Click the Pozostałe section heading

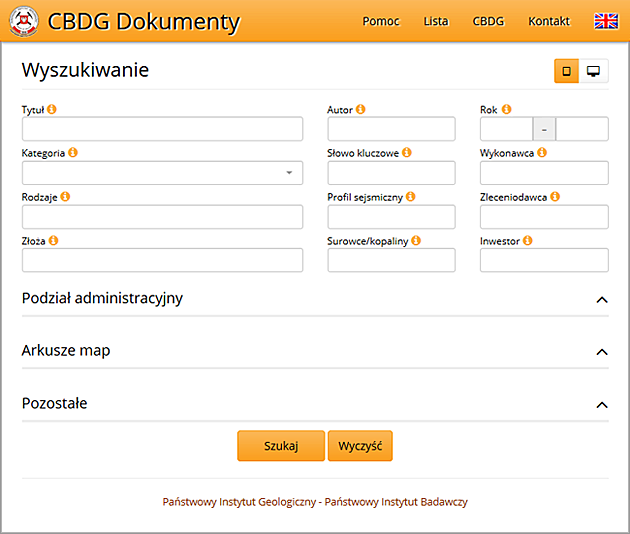click(x=54, y=403)
